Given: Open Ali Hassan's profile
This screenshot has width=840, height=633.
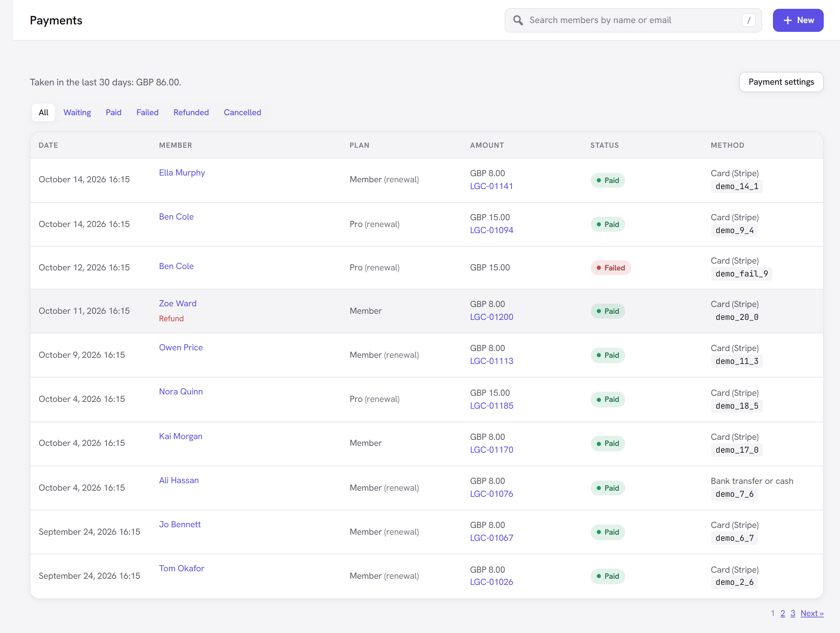Looking at the screenshot, I should click(x=179, y=480).
